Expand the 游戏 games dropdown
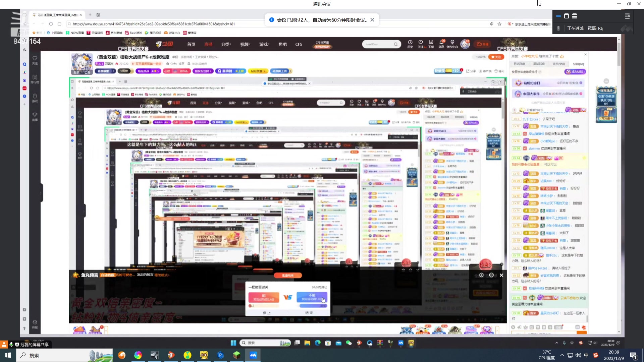644x362 pixels. click(x=264, y=44)
